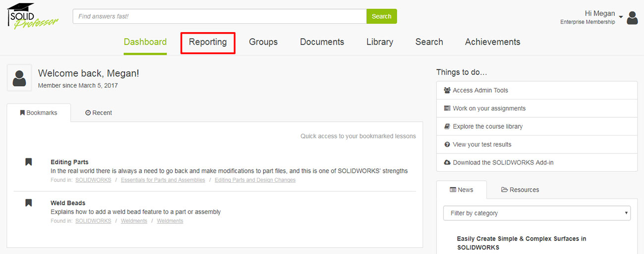This screenshot has width=644, height=254.
Task: Open the Achievements tab
Action: [x=492, y=42]
